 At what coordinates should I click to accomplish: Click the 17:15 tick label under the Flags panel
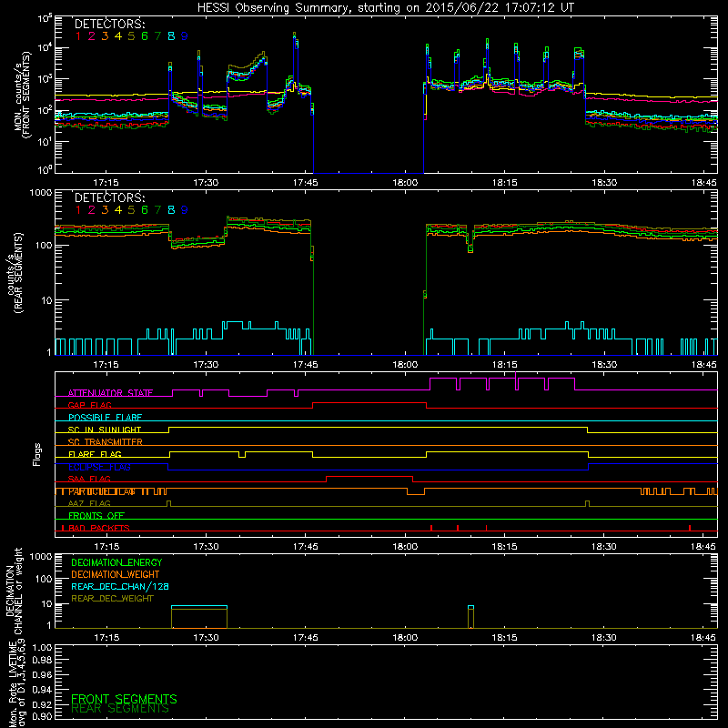click(106, 547)
